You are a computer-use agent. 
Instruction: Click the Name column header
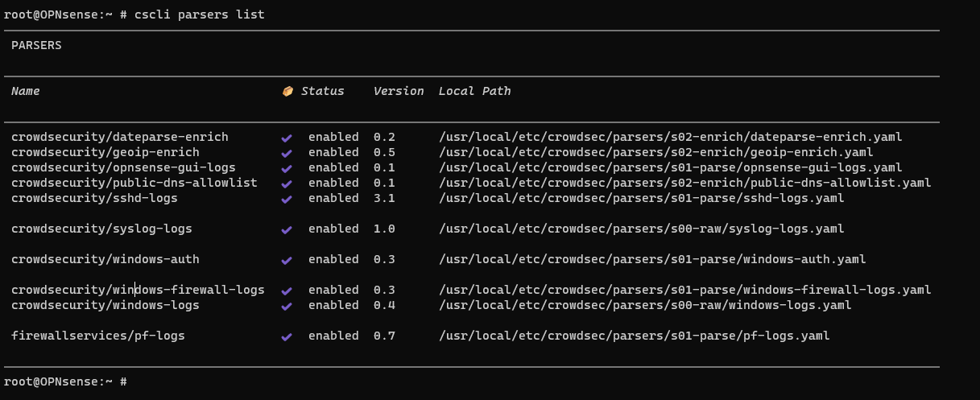(26, 92)
